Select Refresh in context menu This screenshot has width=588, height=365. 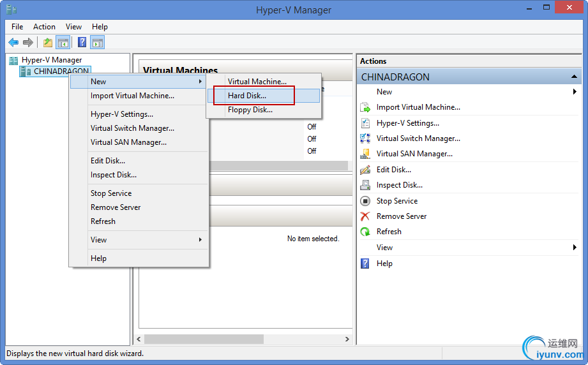click(139, 221)
